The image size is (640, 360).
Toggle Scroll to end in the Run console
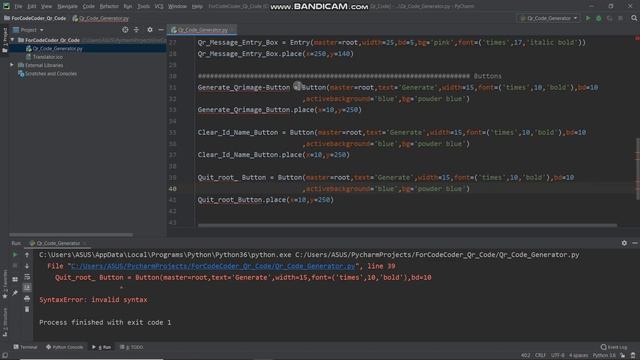click(27, 287)
